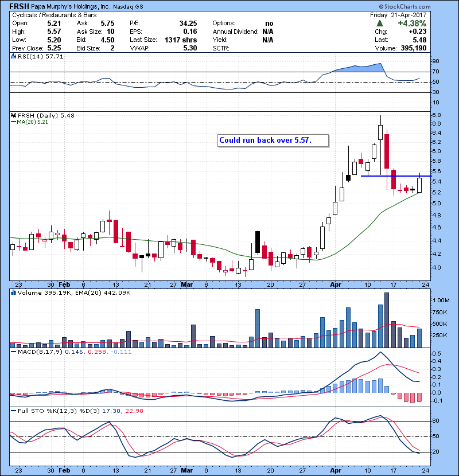Click the 6.8 price axis label

pos(437,115)
